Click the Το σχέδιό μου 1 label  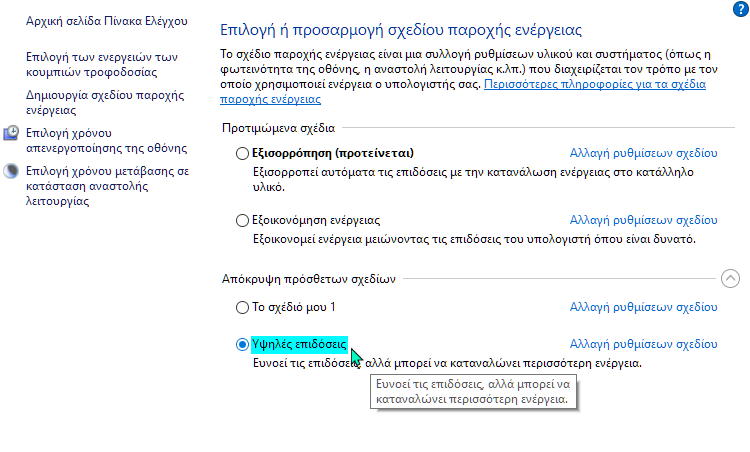294,307
